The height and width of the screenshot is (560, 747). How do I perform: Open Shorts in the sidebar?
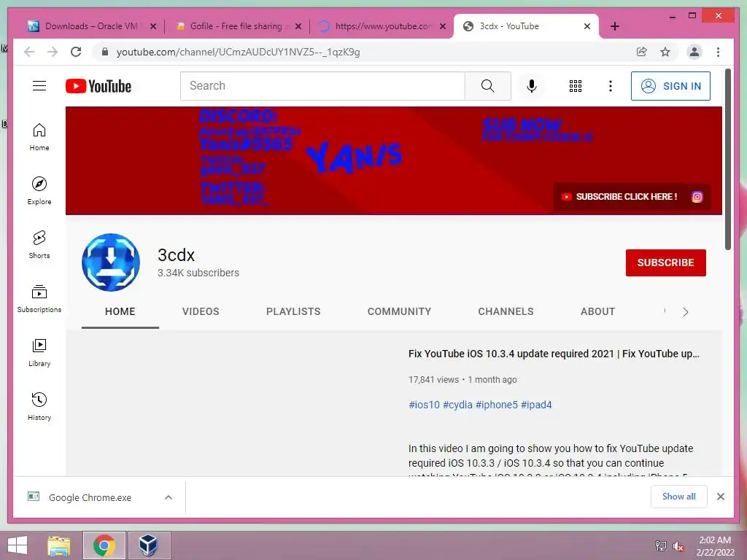tap(39, 245)
